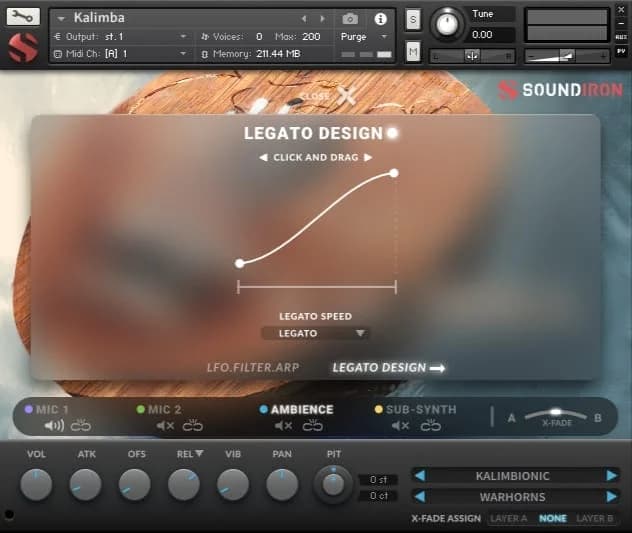
Task: Click the link icon under AMBIENCE
Action: (x=313, y=426)
